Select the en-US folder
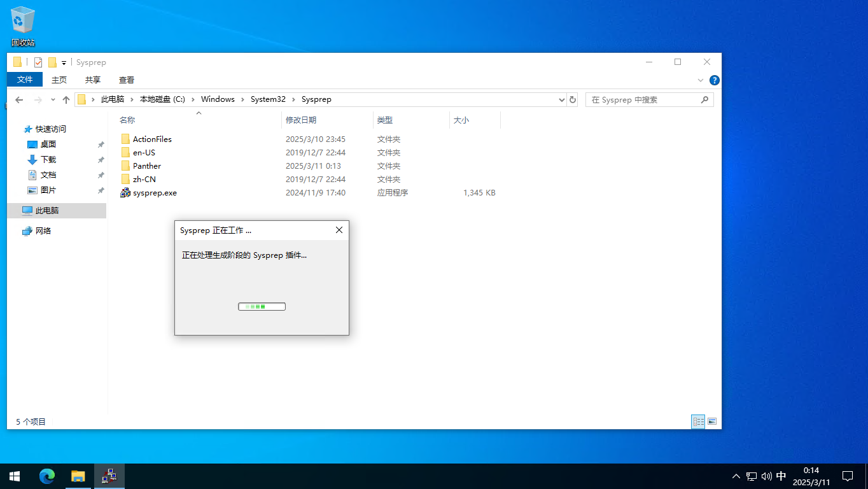 (144, 152)
